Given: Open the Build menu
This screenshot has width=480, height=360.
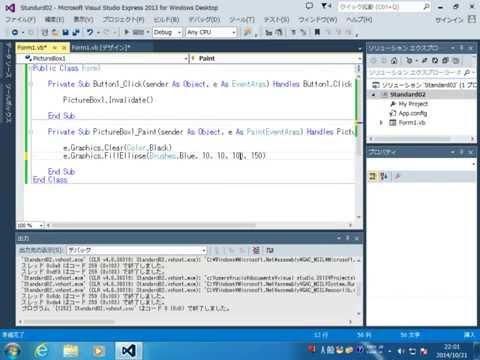Looking at the screenshot, I should [x=166, y=20].
